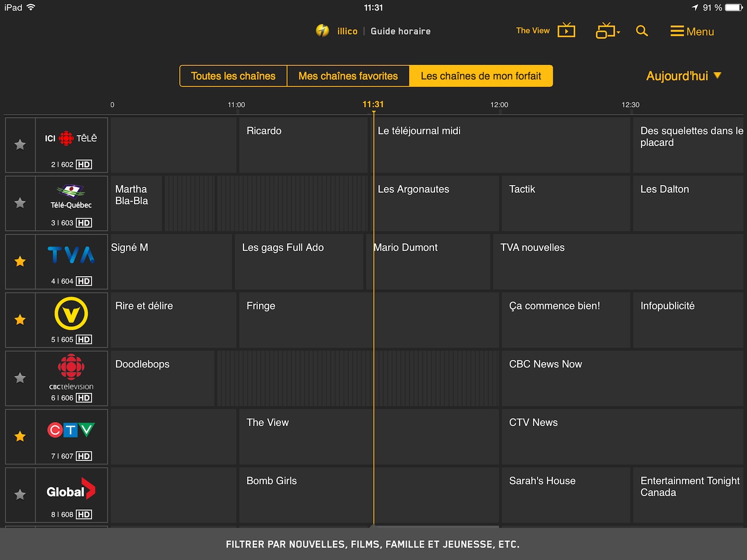Open Le téléjournal midi program

[501, 145]
